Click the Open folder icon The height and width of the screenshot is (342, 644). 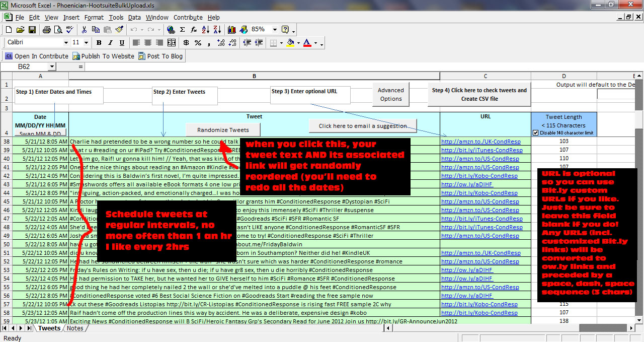(20, 30)
